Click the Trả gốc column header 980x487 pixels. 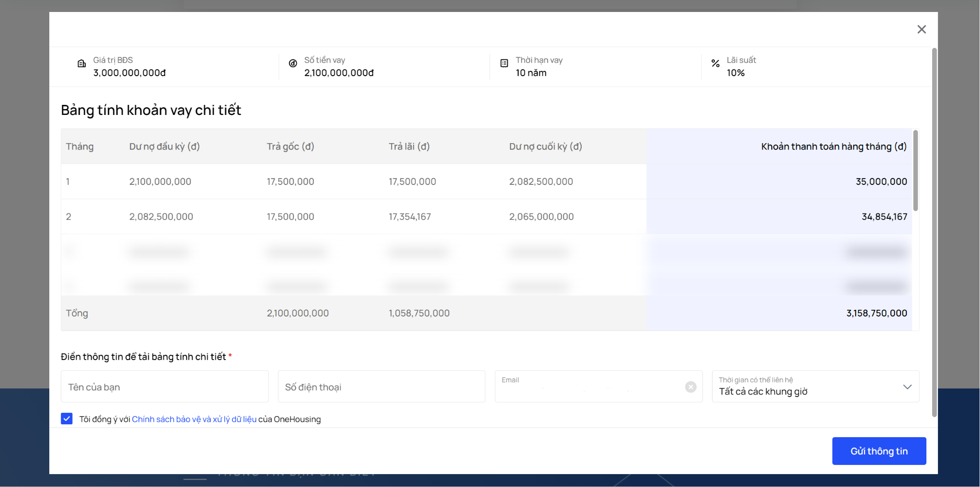click(290, 147)
